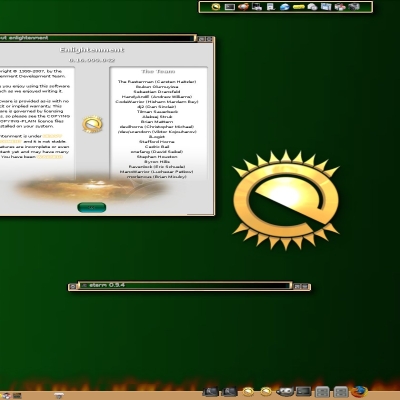Click the yellow bar icon in the top launcher

click(298, 7)
